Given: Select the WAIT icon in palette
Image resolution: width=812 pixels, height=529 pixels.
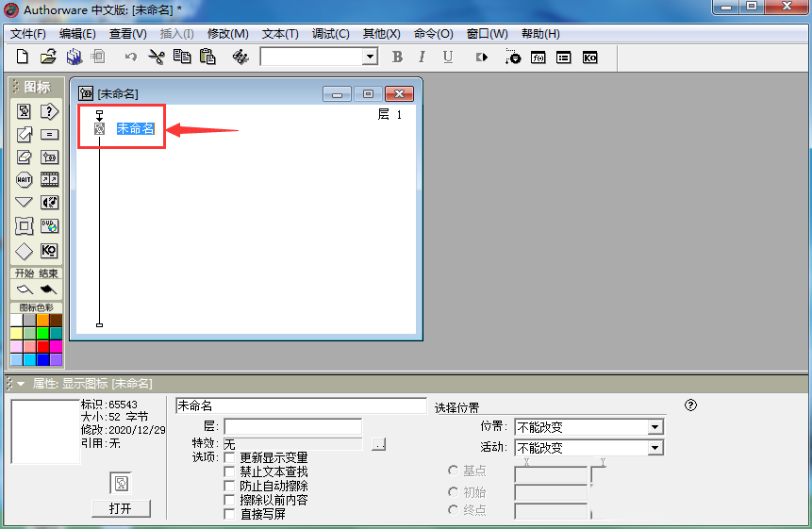Looking at the screenshot, I should point(24,179).
